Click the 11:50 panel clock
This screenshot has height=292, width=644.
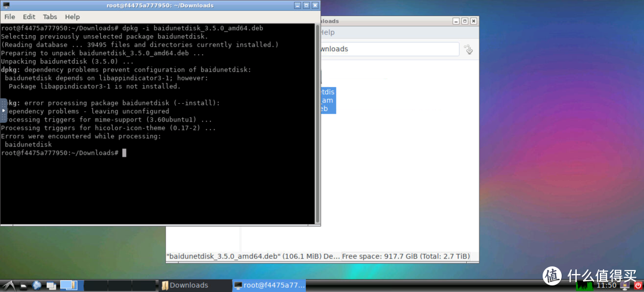606,285
